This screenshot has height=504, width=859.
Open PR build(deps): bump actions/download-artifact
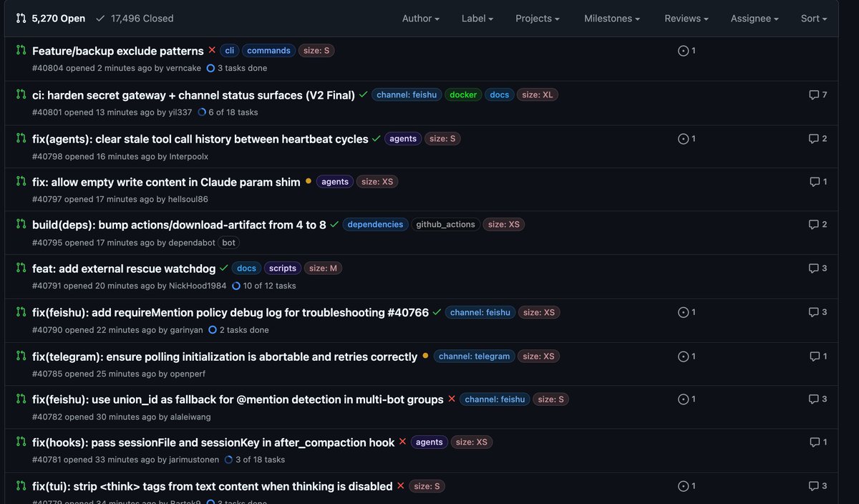(179, 225)
